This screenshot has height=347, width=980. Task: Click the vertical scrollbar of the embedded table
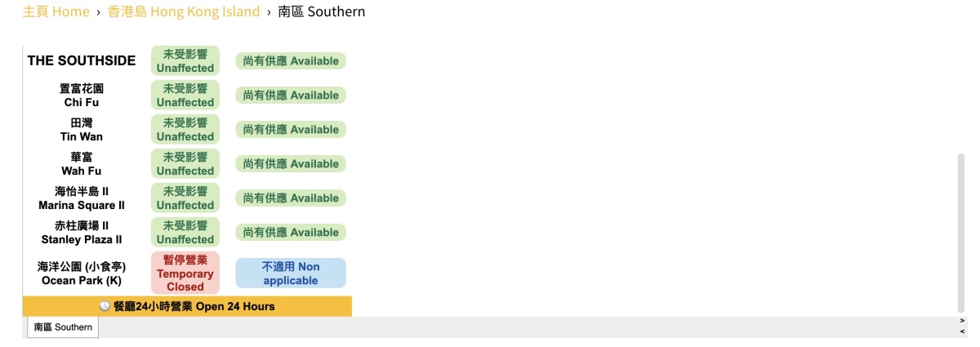[960, 233]
